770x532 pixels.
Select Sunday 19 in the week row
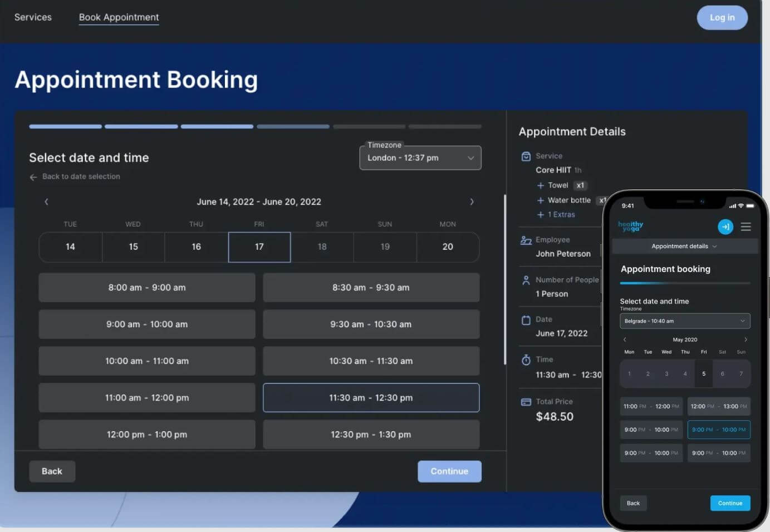pyautogui.click(x=385, y=247)
